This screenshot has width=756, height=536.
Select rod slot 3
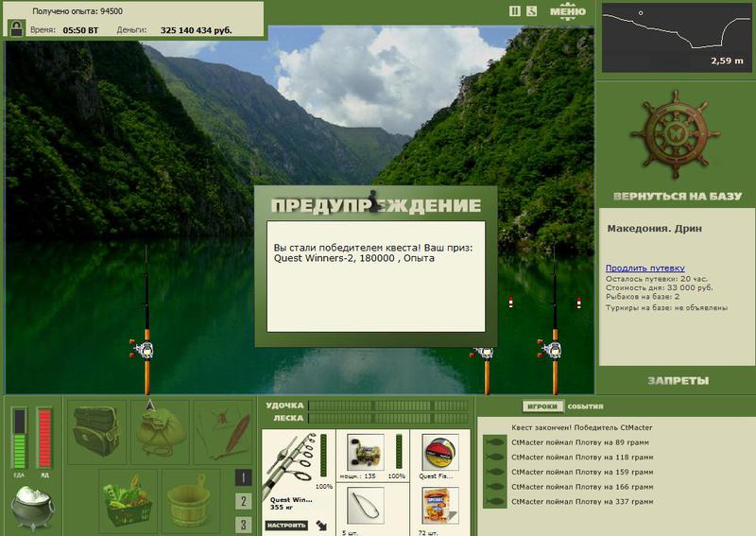[244, 525]
